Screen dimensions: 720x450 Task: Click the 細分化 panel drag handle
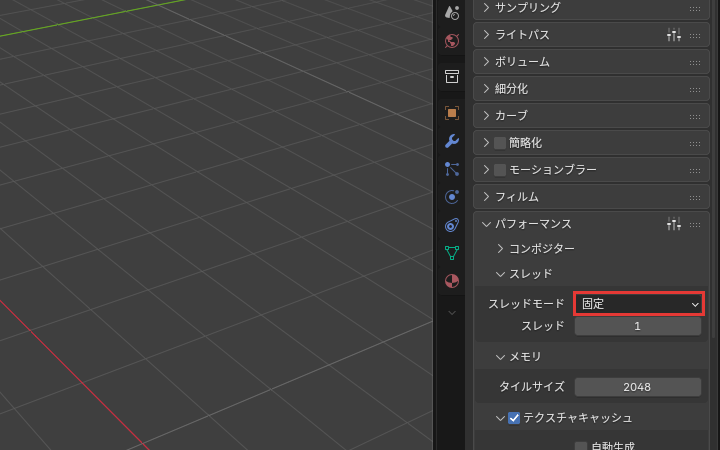(695, 90)
